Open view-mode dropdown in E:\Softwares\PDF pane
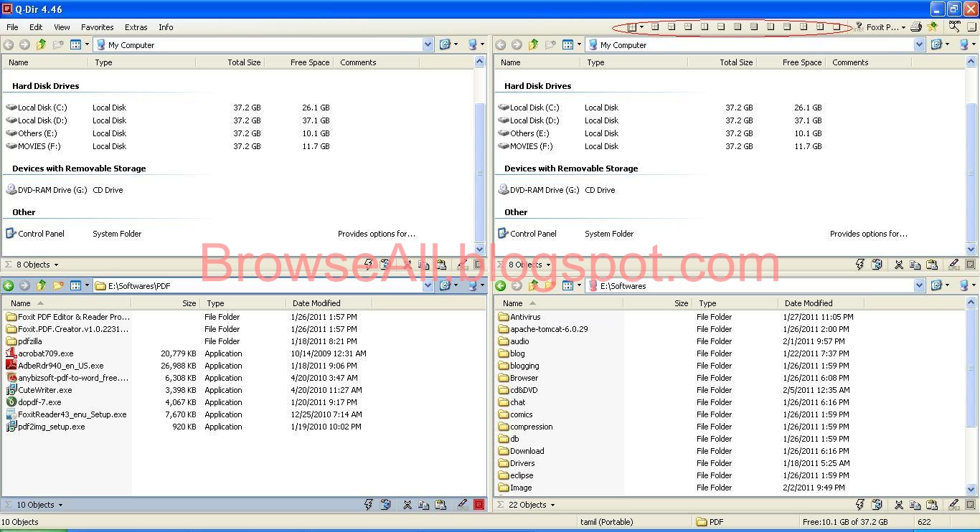 coord(88,285)
